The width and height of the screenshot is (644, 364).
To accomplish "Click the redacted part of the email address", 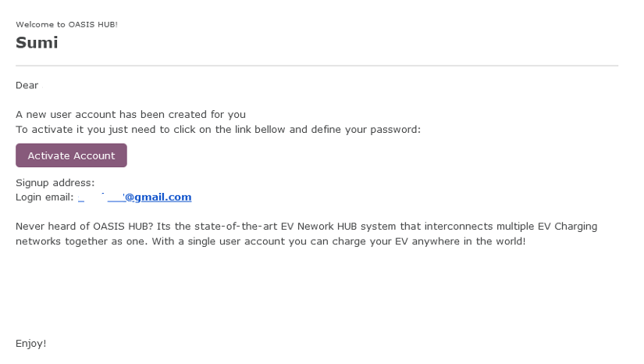I will pos(101,198).
